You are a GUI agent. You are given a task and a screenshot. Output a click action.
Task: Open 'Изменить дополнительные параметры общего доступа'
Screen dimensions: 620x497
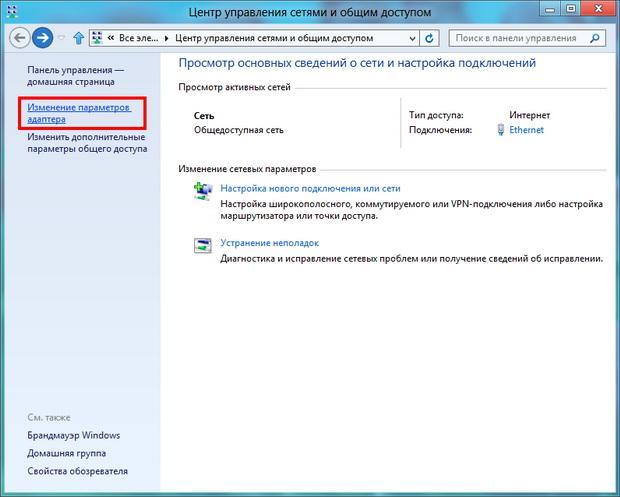[x=86, y=143]
